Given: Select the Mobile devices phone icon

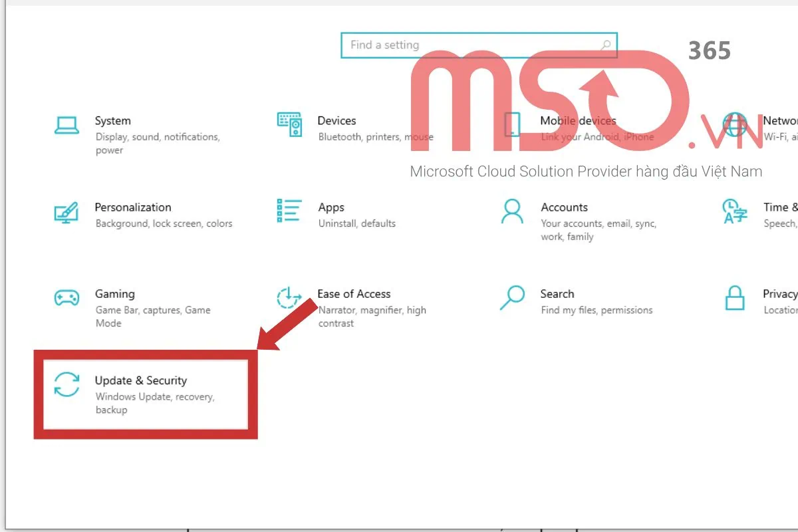Looking at the screenshot, I should [513, 125].
